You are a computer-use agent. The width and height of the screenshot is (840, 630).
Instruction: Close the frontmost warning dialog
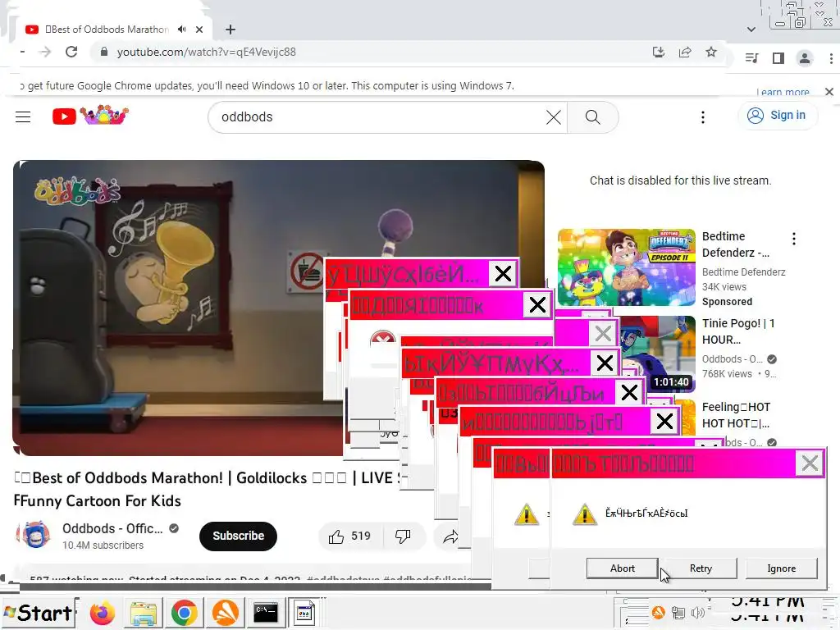coord(810,463)
